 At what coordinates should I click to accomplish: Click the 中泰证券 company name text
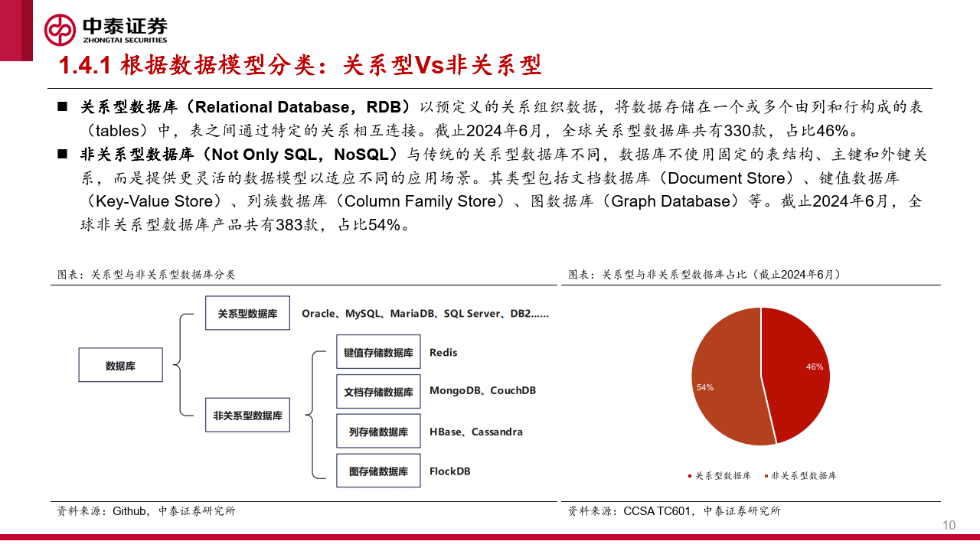(x=124, y=24)
